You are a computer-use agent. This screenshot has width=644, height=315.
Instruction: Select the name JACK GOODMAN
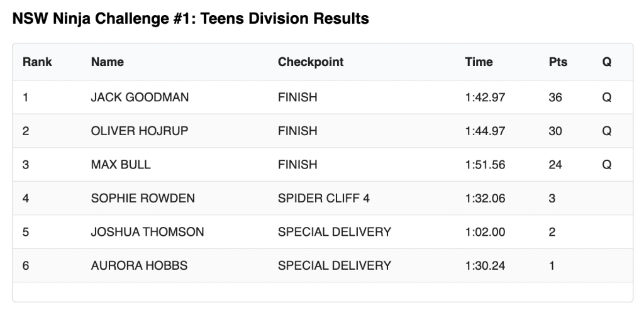coord(140,97)
